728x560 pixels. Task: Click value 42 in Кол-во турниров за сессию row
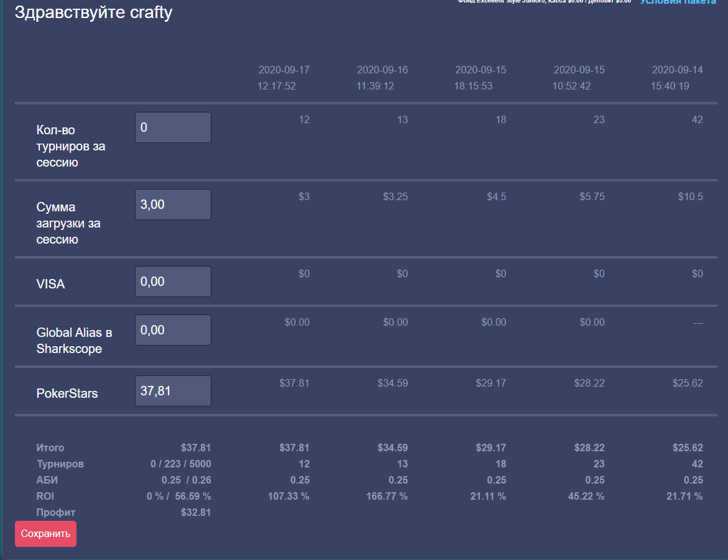point(698,120)
